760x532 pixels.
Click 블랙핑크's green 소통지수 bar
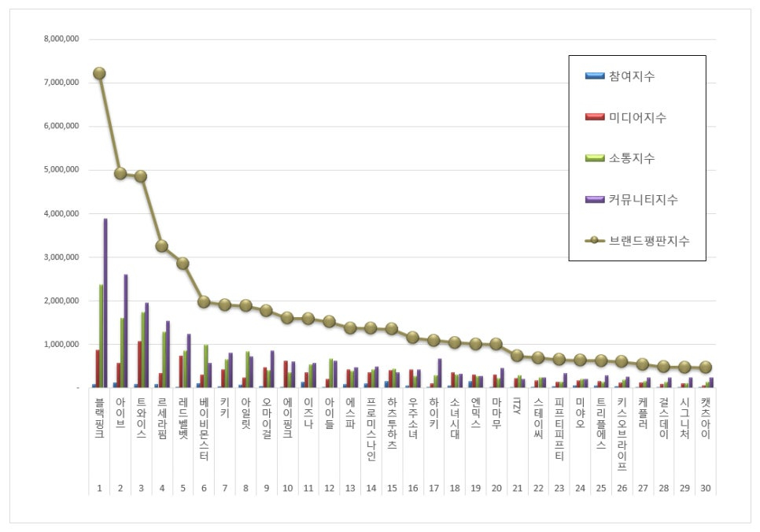click(x=101, y=336)
